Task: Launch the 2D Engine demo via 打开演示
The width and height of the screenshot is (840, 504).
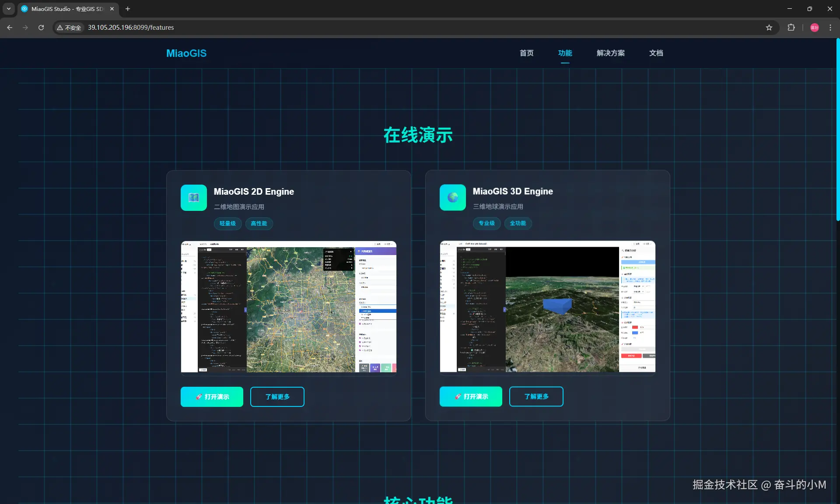Action: (212, 397)
